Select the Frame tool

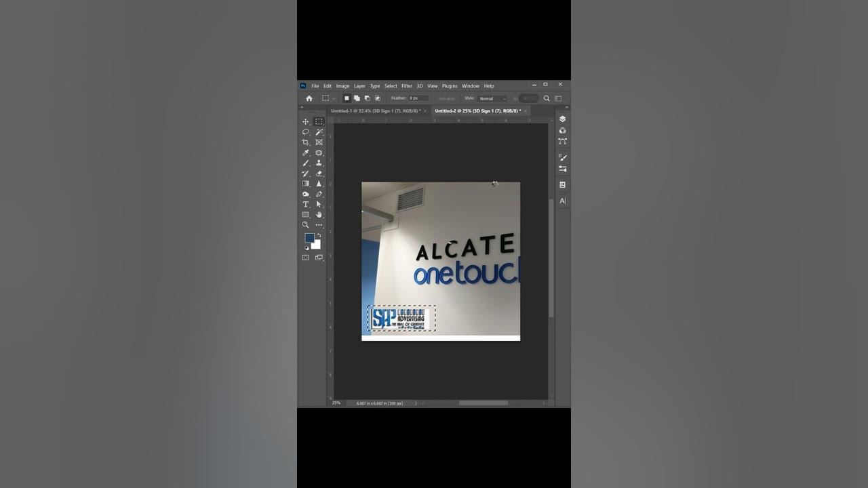(319, 142)
